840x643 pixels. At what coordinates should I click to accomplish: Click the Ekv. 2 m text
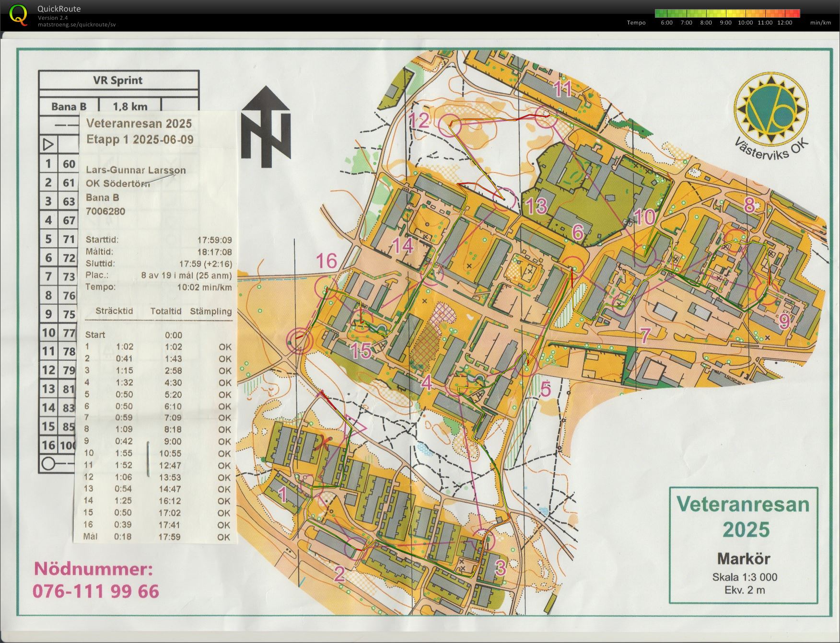coord(745,590)
